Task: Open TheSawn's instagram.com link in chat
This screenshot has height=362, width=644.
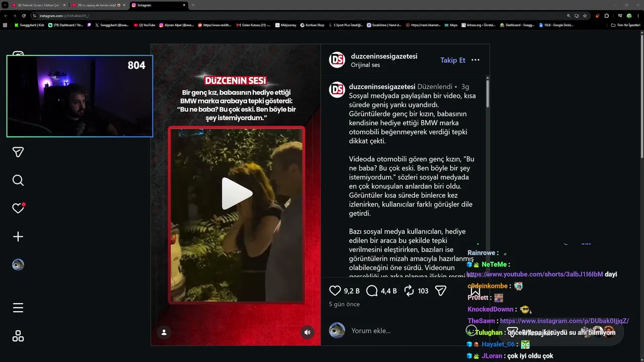Action: click(565, 321)
